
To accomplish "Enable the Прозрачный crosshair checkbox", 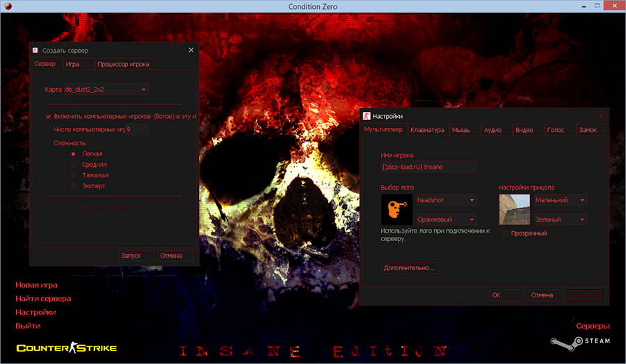I will [x=506, y=233].
